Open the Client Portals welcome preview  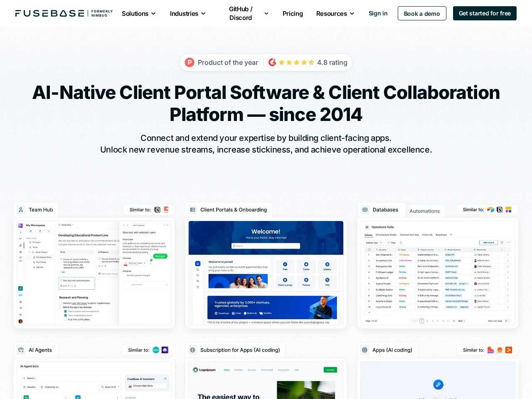pos(266,273)
